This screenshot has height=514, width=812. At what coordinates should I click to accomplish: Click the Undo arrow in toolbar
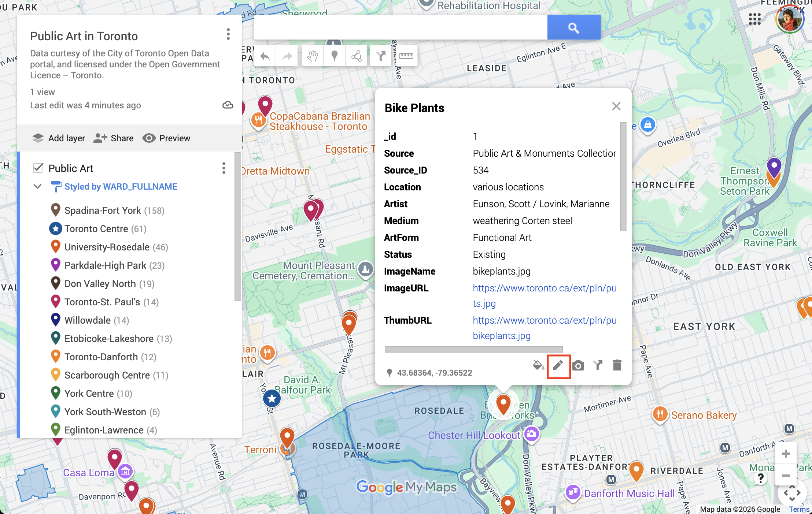[x=265, y=56]
